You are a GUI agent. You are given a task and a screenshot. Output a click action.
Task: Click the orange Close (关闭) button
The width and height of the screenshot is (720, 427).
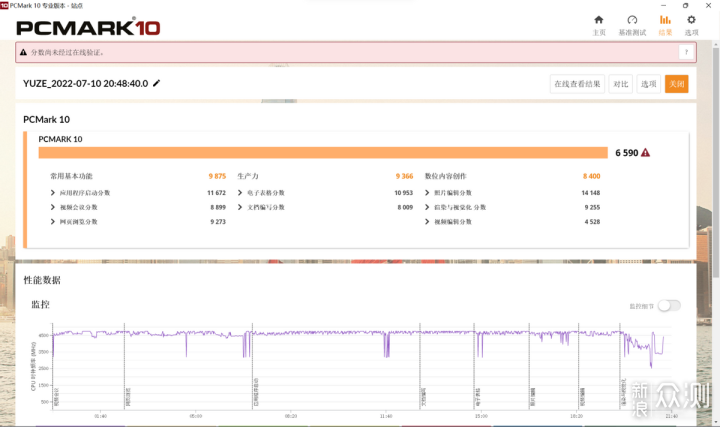676,84
